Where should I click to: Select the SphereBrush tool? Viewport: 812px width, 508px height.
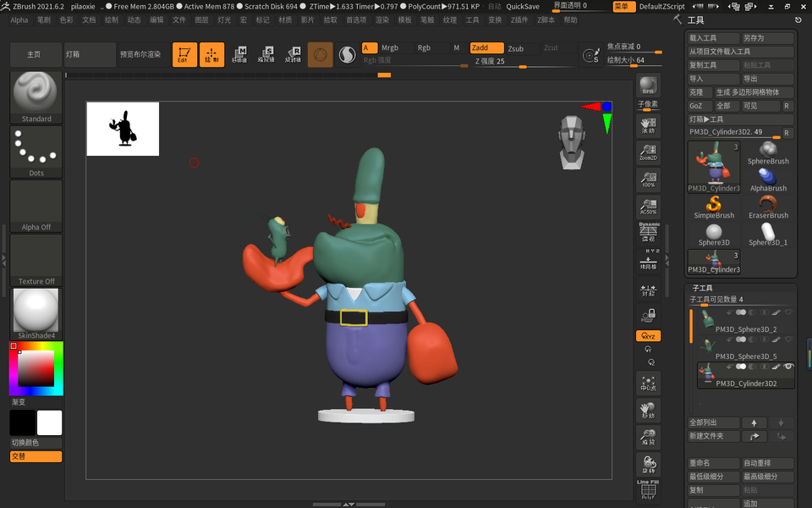pyautogui.click(x=768, y=153)
